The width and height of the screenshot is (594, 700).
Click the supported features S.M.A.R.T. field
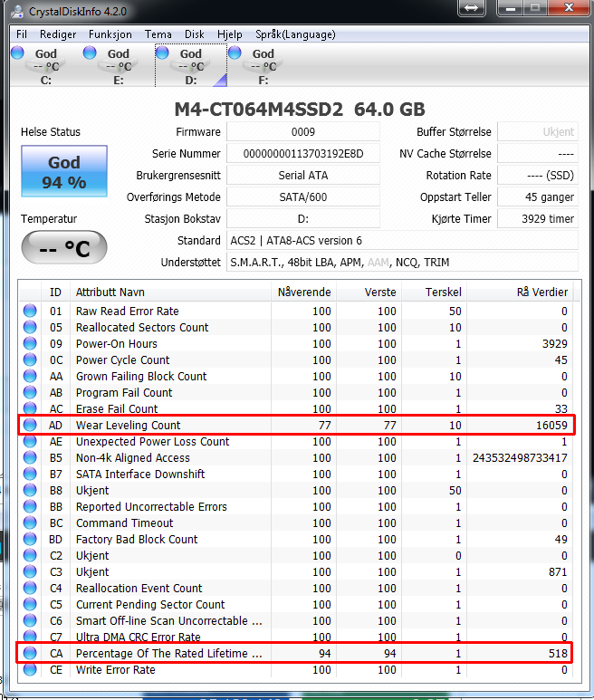pyautogui.click(x=403, y=262)
